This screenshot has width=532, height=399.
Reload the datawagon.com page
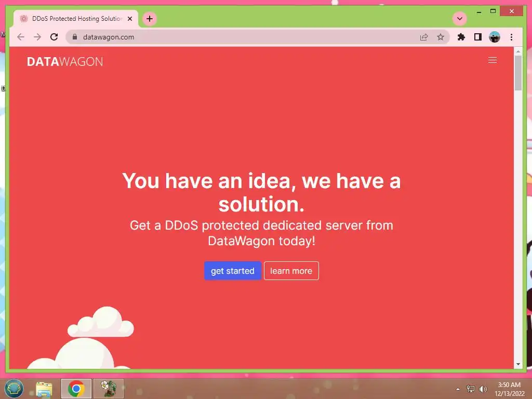(54, 37)
